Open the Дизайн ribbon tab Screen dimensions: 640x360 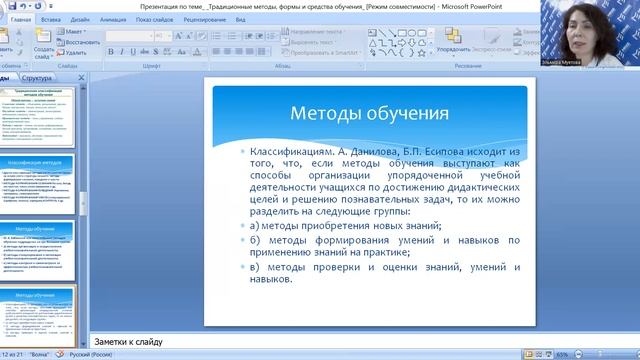click(80, 20)
